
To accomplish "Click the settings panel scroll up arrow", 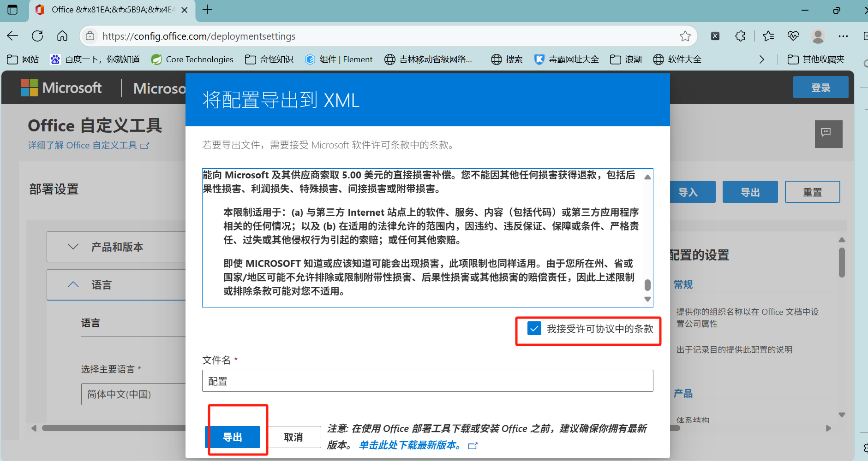I will pyautogui.click(x=842, y=240).
